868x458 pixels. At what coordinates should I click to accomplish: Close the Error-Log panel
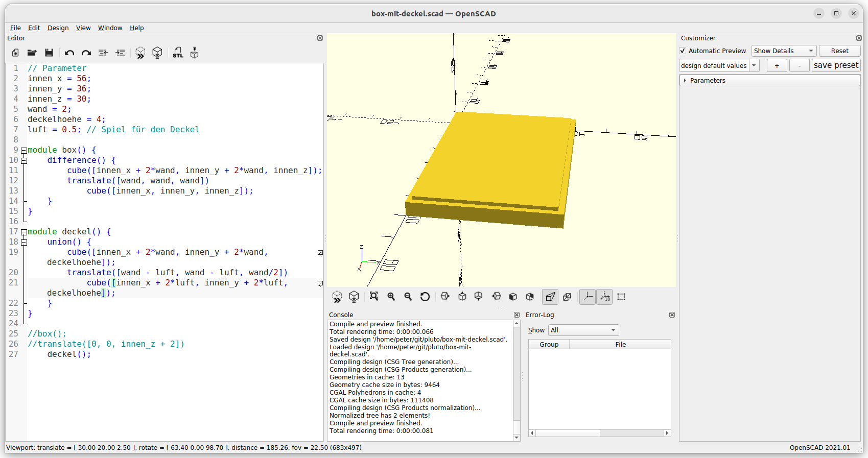click(x=672, y=315)
